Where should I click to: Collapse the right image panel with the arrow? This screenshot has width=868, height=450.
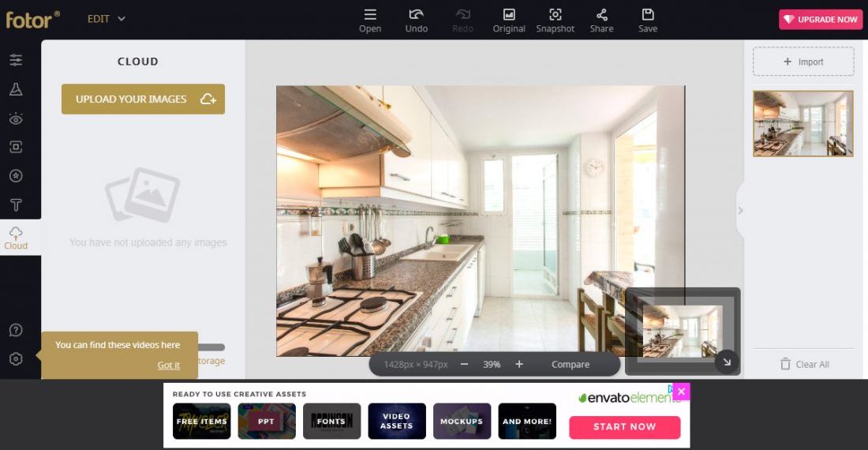[740, 210]
